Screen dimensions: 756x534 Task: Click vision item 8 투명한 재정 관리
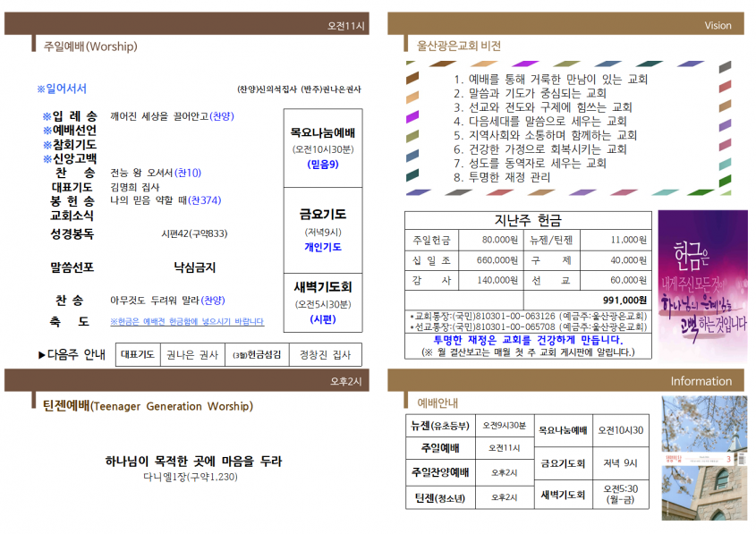tap(501, 177)
